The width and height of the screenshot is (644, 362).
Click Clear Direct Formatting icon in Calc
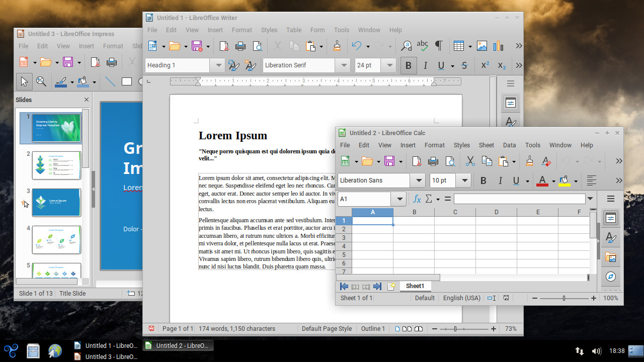tap(546, 161)
